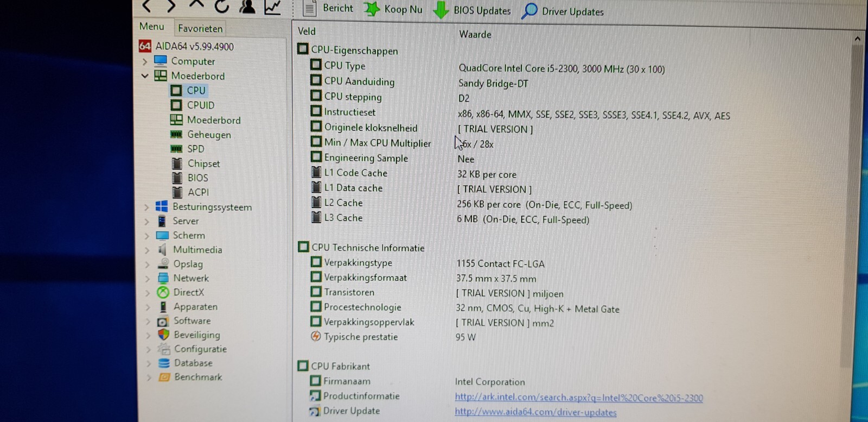
Task: Click the Benchmark icon
Action: [164, 377]
